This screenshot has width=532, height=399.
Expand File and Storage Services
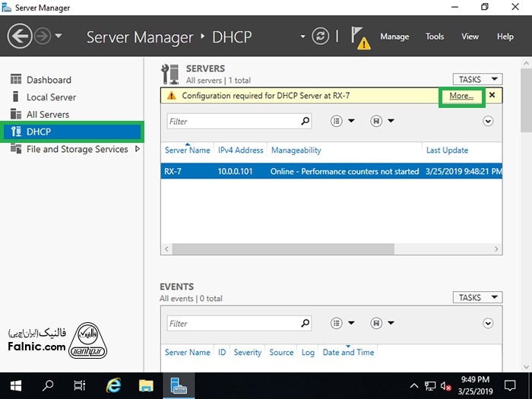point(138,149)
